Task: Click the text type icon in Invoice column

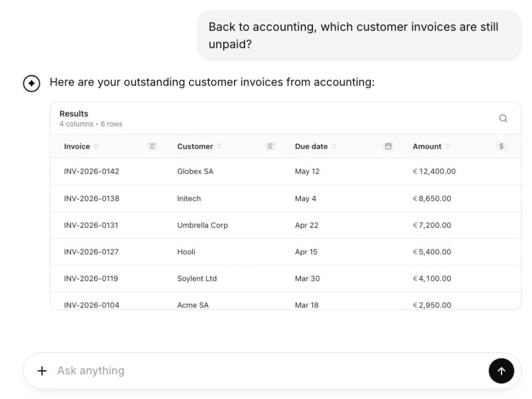Action: 153,146
